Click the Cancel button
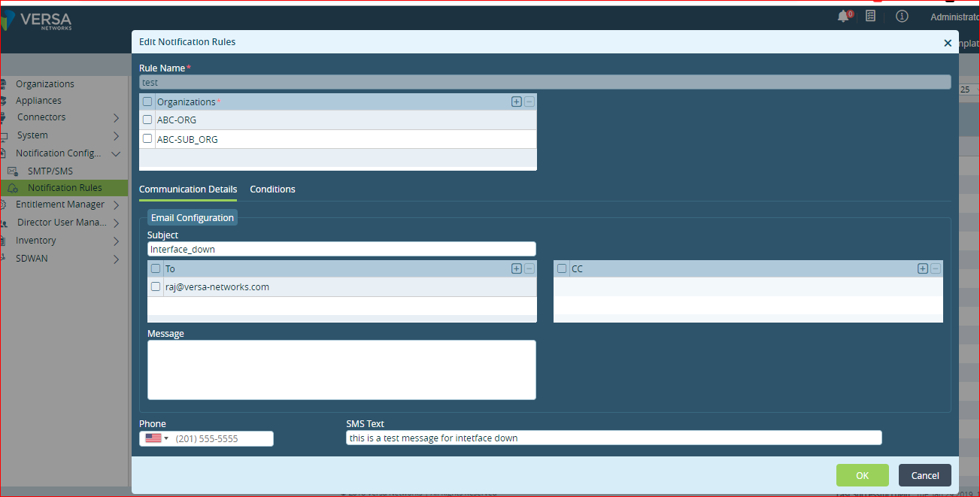980x497 pixels. click(925, 475)
